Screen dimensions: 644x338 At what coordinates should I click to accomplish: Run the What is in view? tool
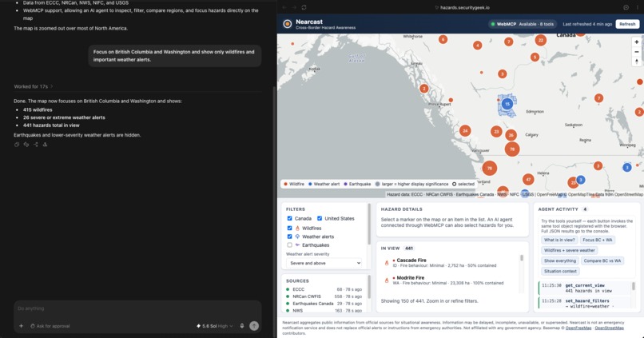point(559,240)
